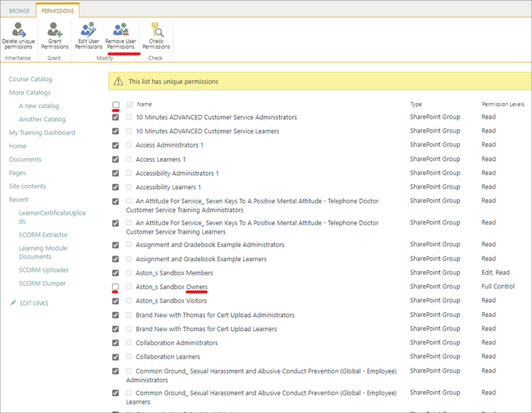This screenshot has height=413, width=532.
Task: Click the pencil icon beside EDIT LINKS
Action: pyautogui.click(x=13, y=303)
